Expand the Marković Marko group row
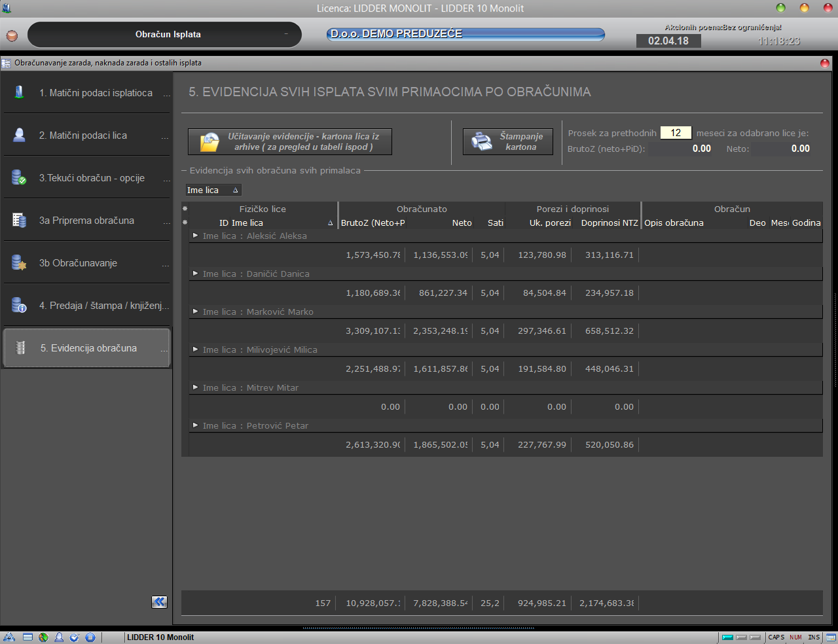This screenshot has width=838, height=644. coord(195,312)
